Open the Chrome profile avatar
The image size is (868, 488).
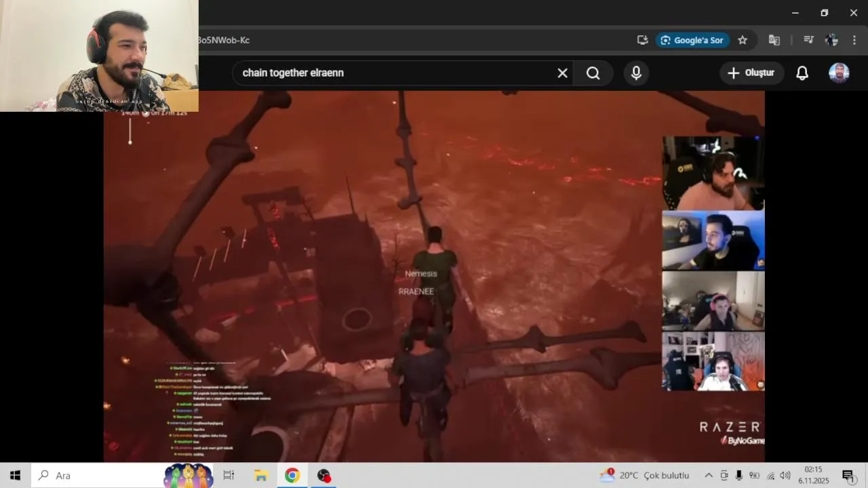pyautogui.click(x=831, y=40)
